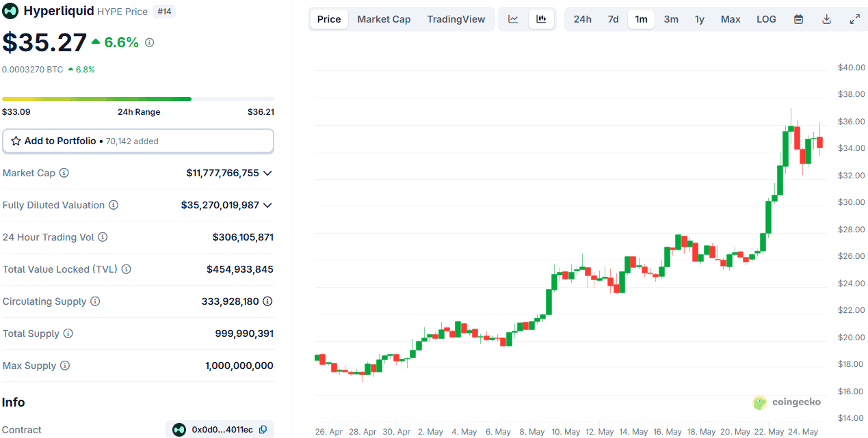Expand chart to fullscreen
868x438 pixels.
pos(854,19)
